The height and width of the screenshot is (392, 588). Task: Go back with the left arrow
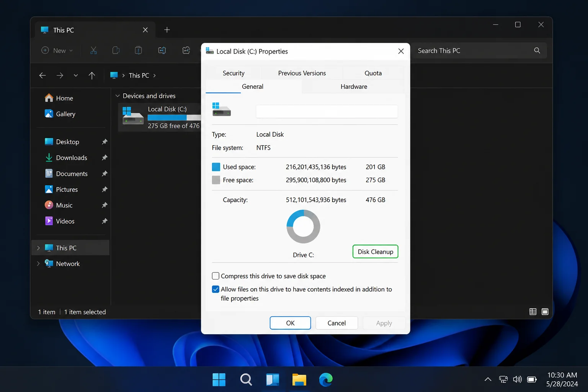click(x=42, y=75)
